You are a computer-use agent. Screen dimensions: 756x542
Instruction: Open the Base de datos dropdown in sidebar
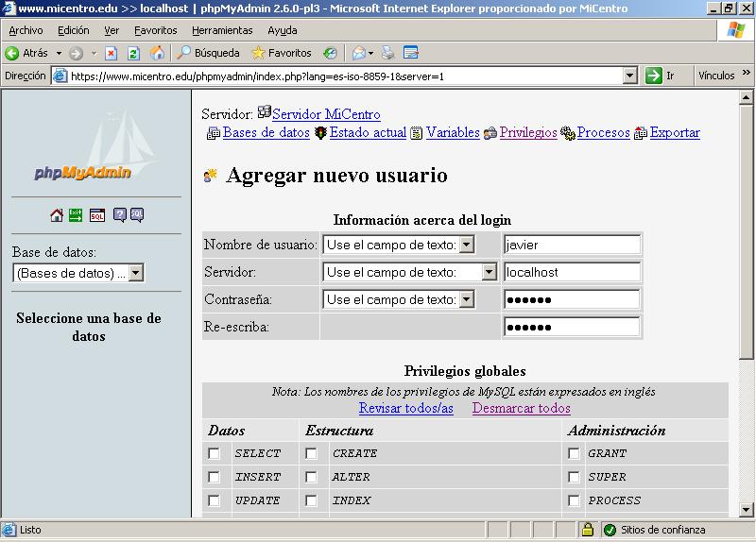[x=78, y=273]
